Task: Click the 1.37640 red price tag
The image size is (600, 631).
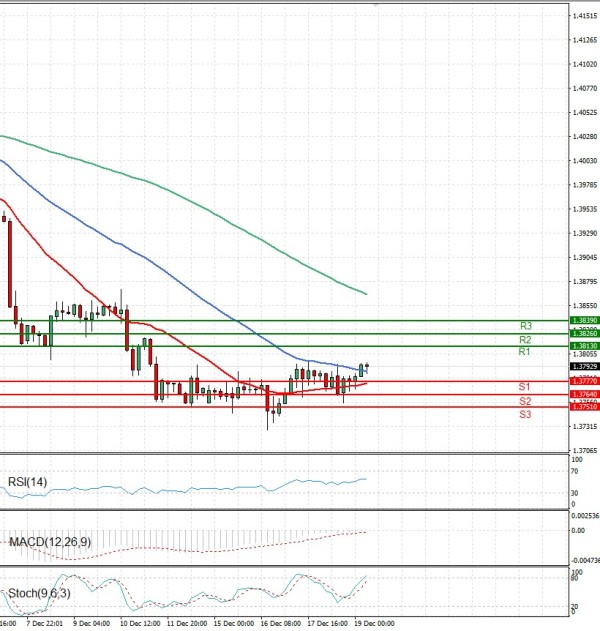Action: [584, 394]
